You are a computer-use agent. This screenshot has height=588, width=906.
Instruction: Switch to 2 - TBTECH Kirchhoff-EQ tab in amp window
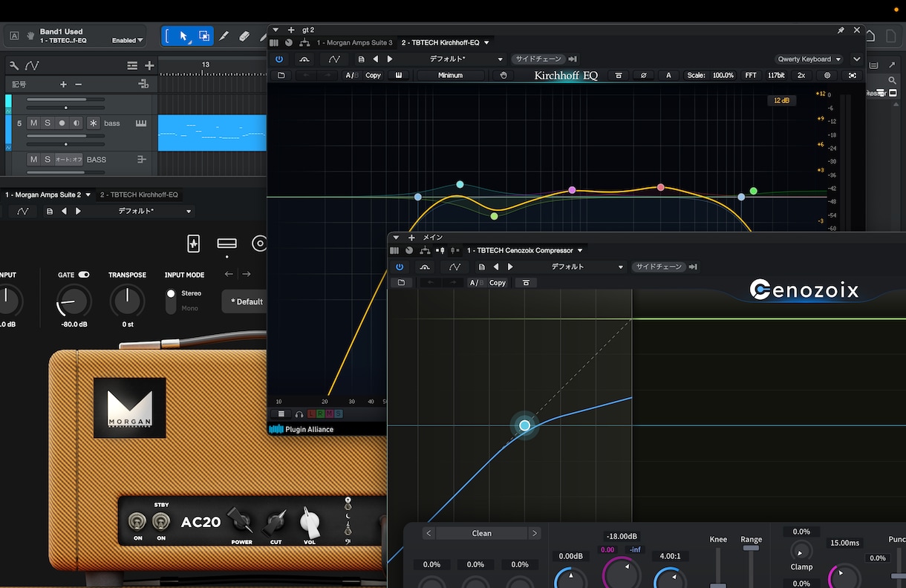click(139, 195)
